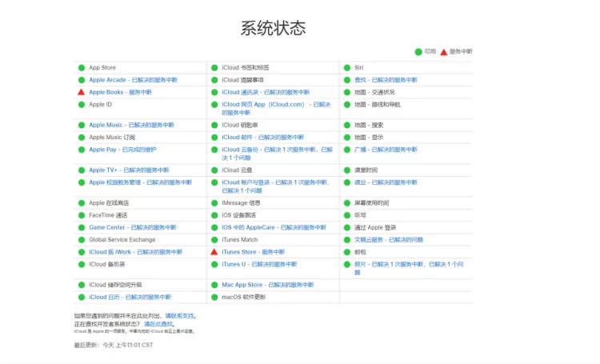Click the green dot beside Game Center
Image resolution: width=600 pixels, height=364 pixels.
click(x=82, y=228)
